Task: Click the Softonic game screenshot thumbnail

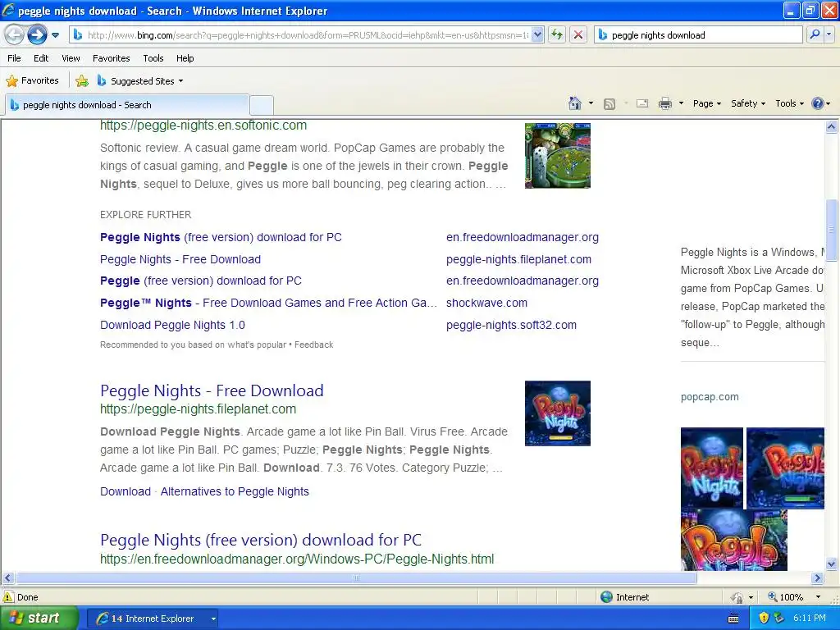Action: click(558, 155)
